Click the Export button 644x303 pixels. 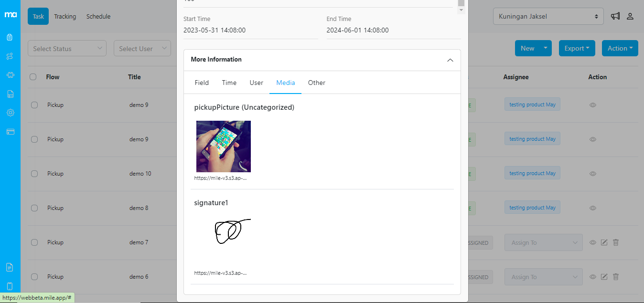pyautogui.click(x=577, y=48)
